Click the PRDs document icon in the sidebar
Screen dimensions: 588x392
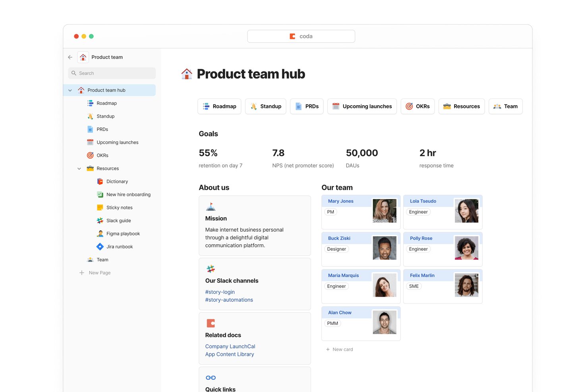pos(90,129)
